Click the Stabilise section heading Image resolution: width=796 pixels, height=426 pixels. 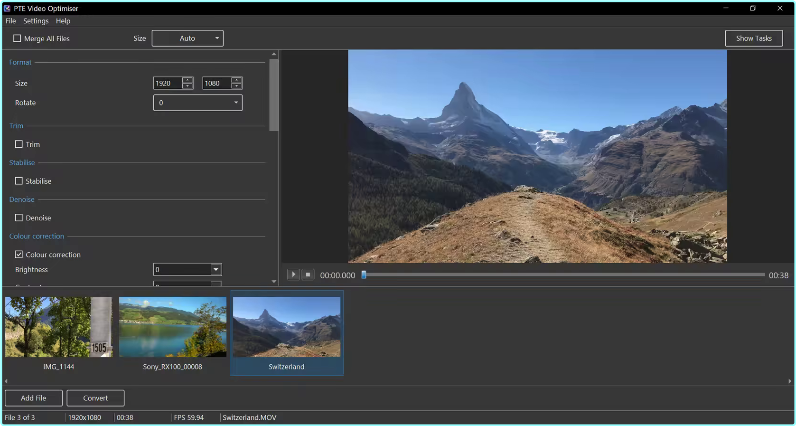click(22, 162)
